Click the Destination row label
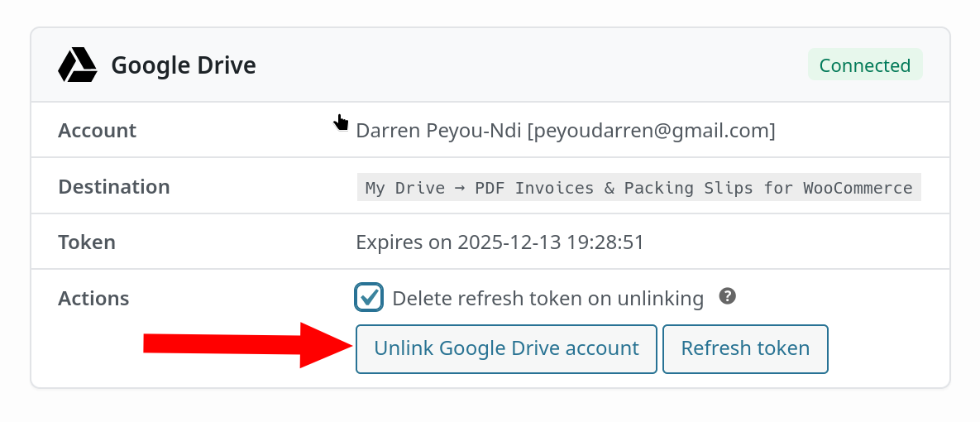Screen dimensions: 980x422 [113, 187]
